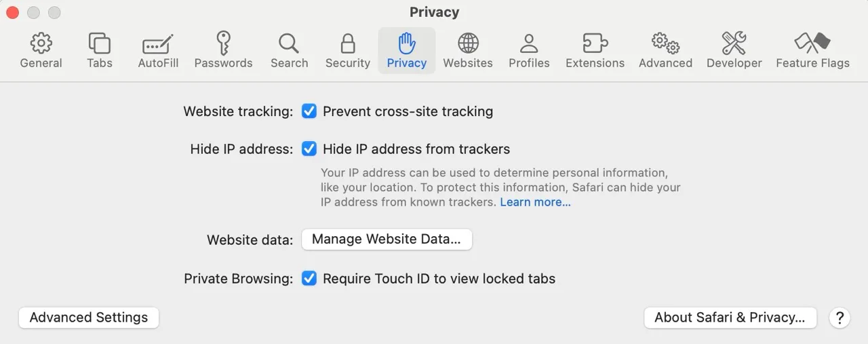
Task: Switch to the Tabs pane icon
Action: pos(100,43)
